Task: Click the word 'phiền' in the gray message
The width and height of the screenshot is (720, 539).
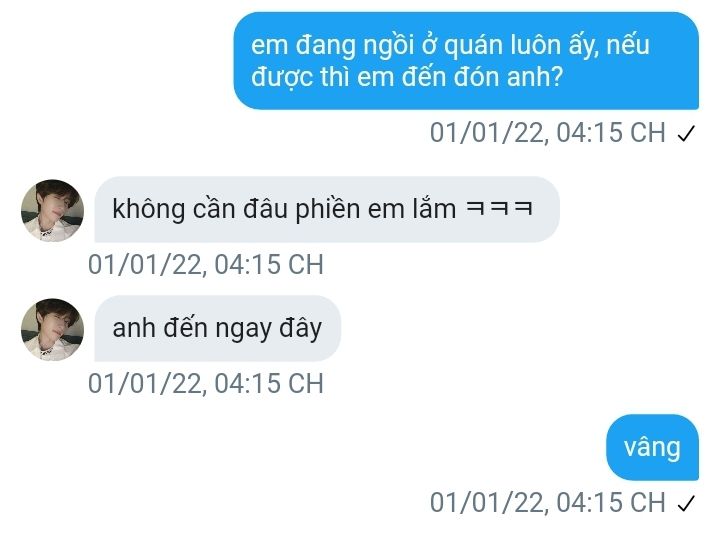Action: [328, 210]
